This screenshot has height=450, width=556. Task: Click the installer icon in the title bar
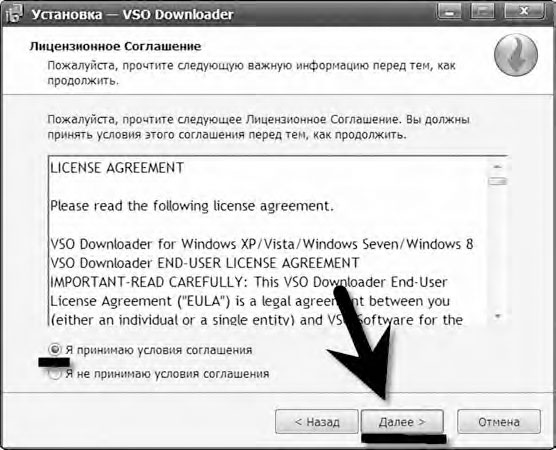pyautogui.click(x=14, y=14)
